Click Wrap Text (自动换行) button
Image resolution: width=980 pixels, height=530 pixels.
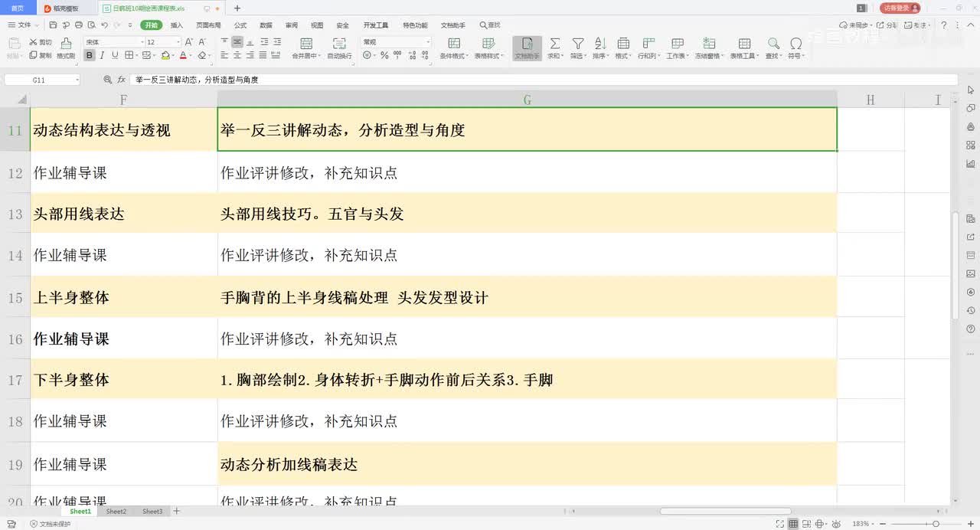[x=339, y=48]
